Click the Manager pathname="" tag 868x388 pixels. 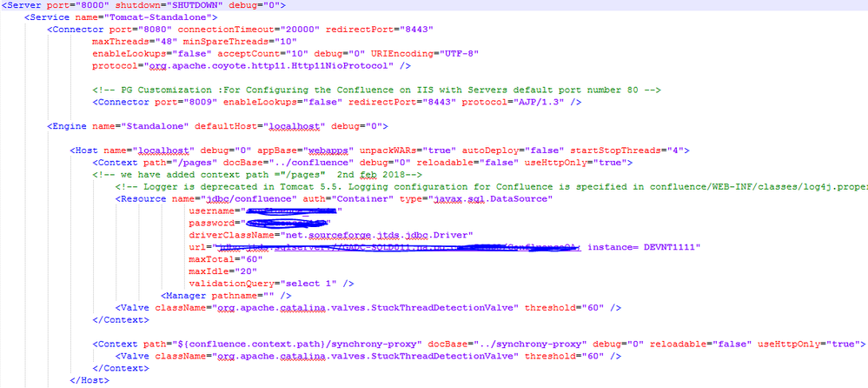pos(226,296)
